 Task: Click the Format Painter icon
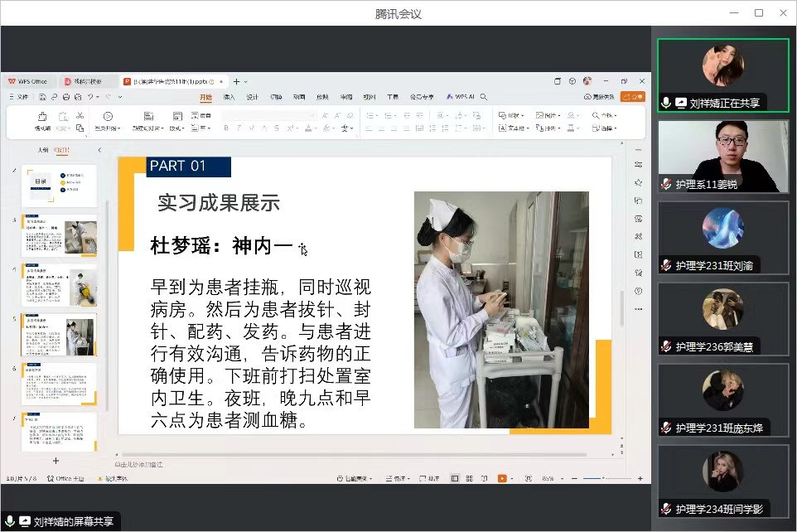(x=42, y=122)
